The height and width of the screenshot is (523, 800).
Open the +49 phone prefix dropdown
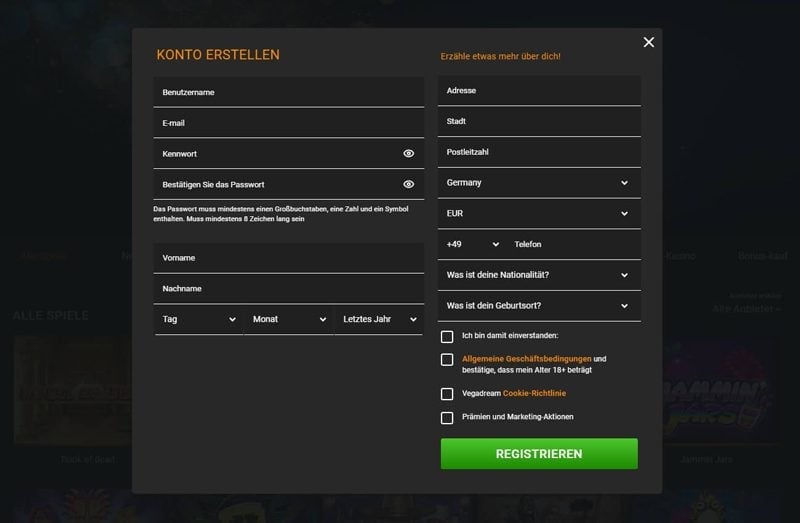tap(472, 244)
